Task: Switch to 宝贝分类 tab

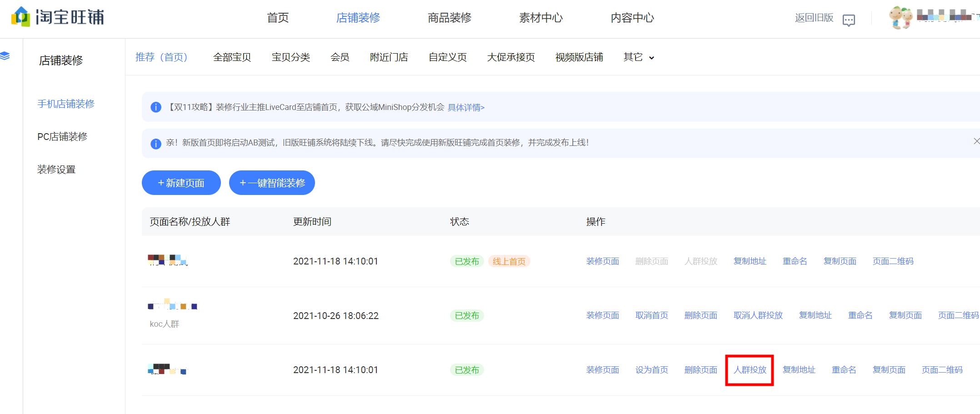Action: coord(291,57)
